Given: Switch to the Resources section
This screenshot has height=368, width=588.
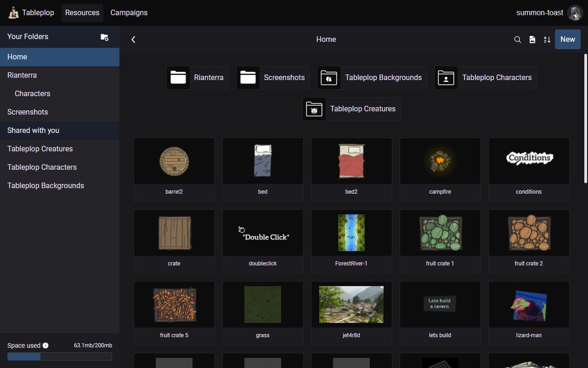Looking at the screenshot, I should pyautogui.click(x=82, y=12).
